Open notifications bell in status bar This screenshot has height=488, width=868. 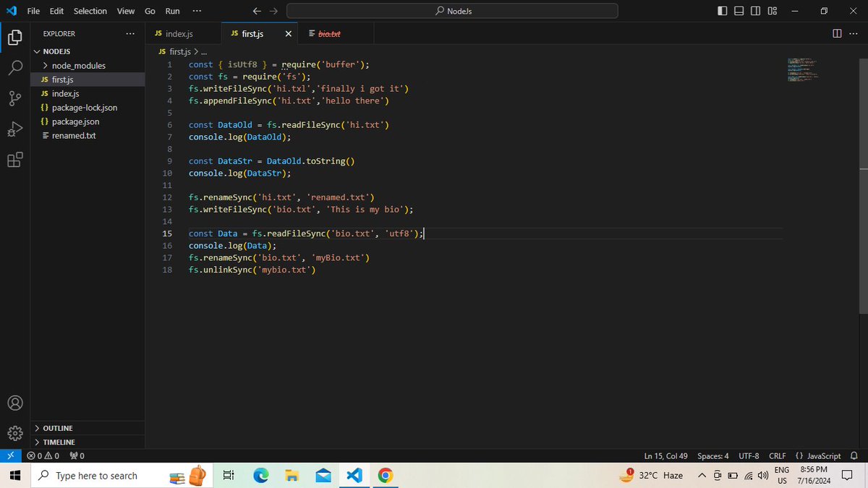point(854,456)
